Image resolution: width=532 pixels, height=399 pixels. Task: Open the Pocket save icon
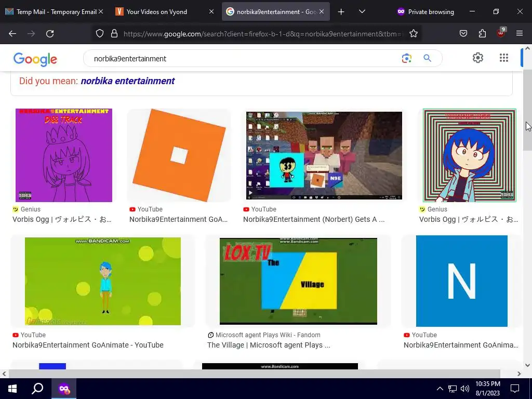pyautogui.click(x=463, y=34)
